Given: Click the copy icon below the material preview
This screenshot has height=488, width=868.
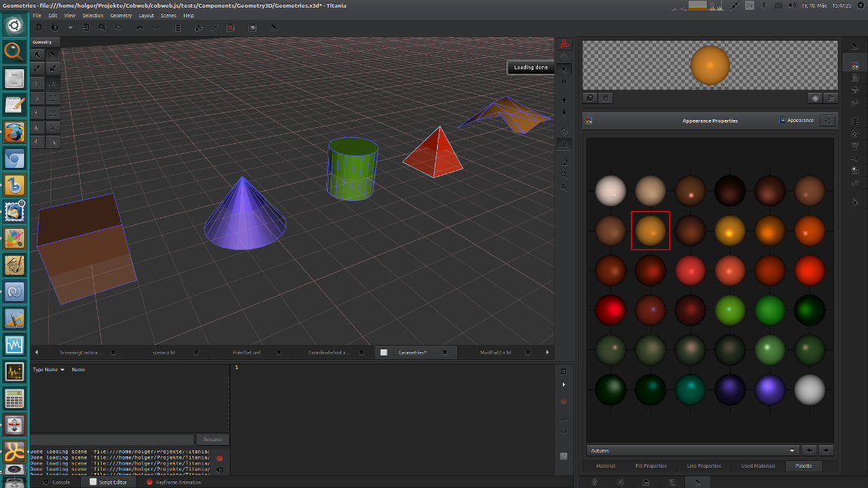Looking at the screenshot, I should 589,98.
